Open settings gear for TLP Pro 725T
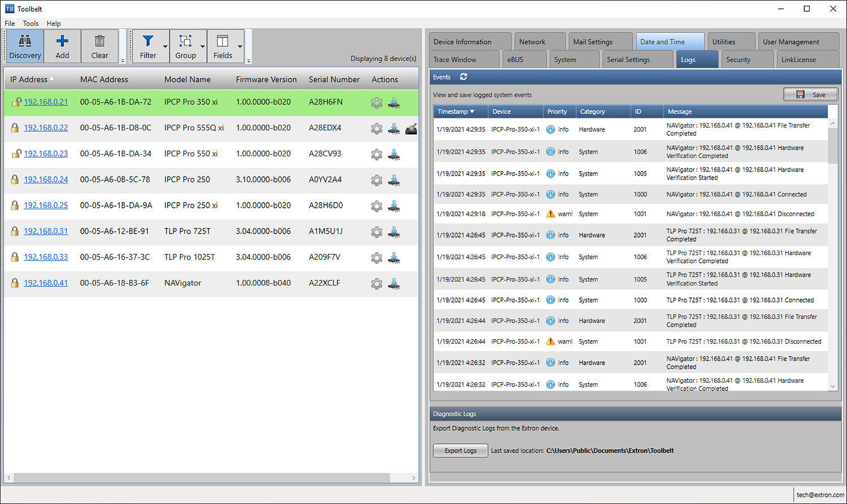This screenshot has width=847, height=504. coord(377,232)
